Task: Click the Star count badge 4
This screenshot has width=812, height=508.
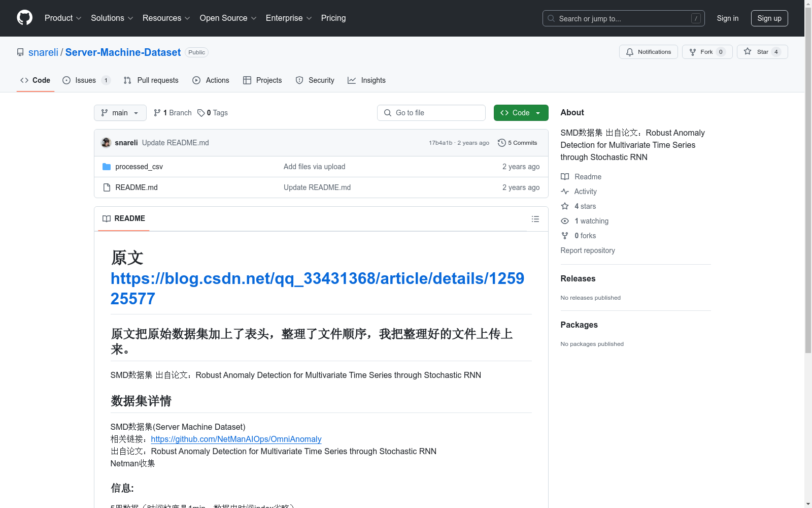Action: (x=776, y=52)
